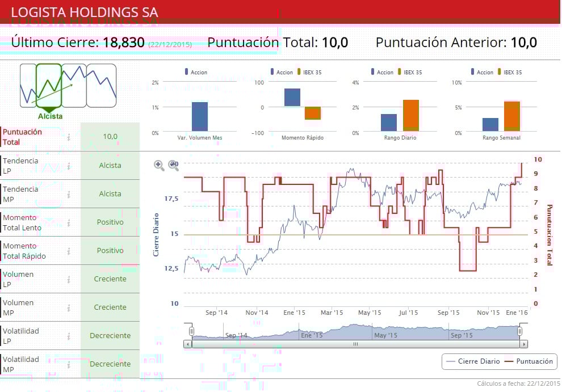The height and width of the screenshot is (392, 562).
Task: Open info icon for Momento Total Lento
Action: [69, 223]
